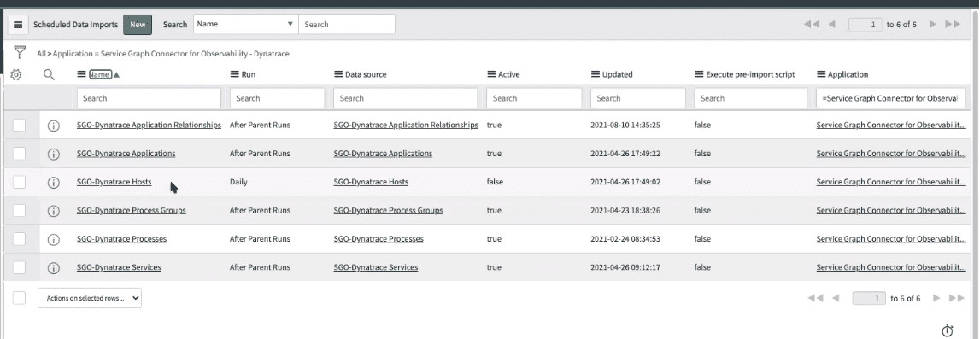The image size is (980, 339).
Task: Go to last page at top
Action: 953,25
